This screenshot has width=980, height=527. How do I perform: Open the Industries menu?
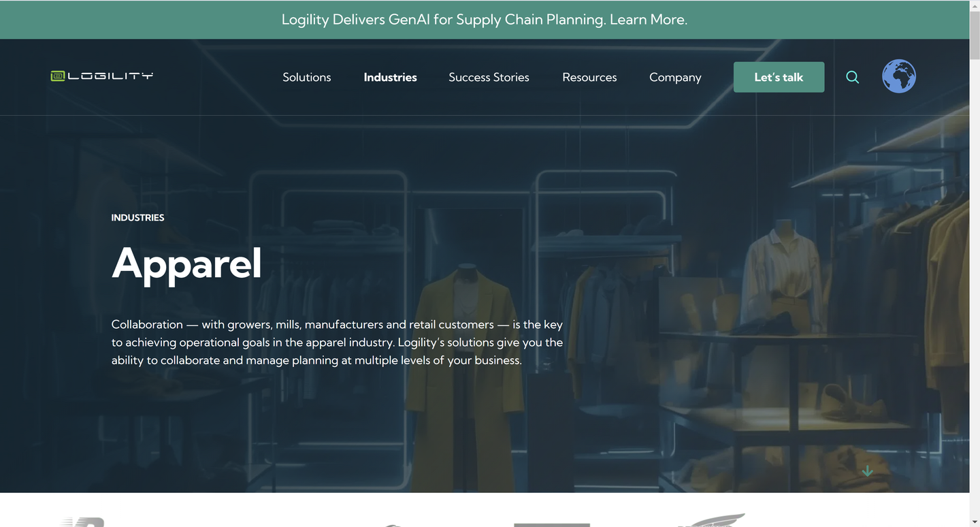390,77
